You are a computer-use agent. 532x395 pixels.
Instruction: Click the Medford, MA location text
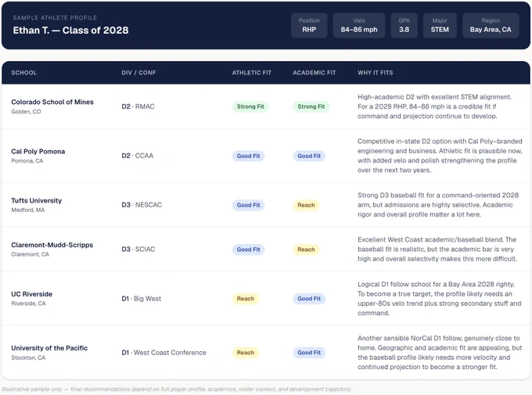pos(28,210)
